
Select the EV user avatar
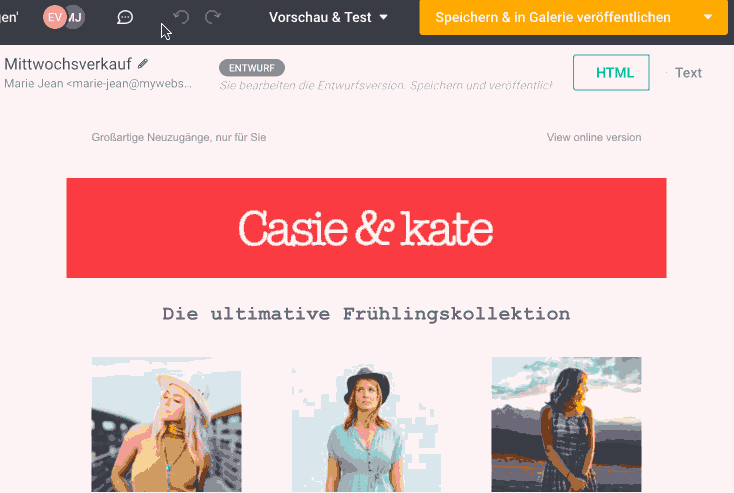54,17
